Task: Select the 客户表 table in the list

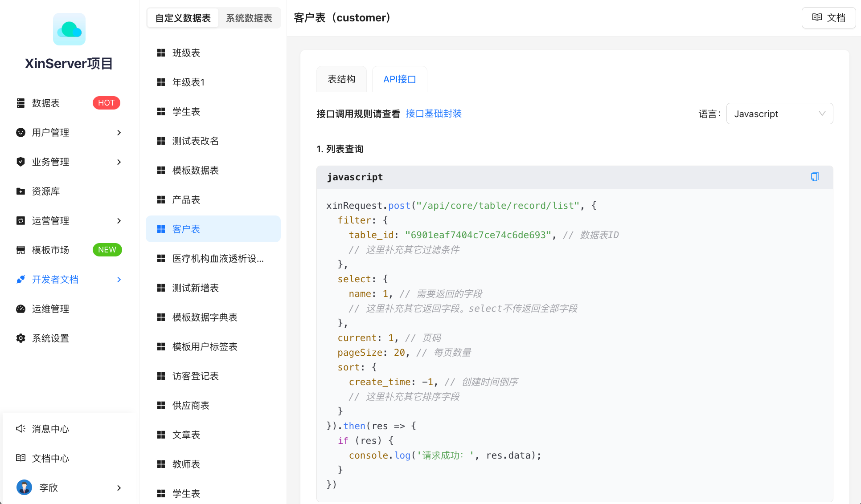Action: tap(186, 229)
